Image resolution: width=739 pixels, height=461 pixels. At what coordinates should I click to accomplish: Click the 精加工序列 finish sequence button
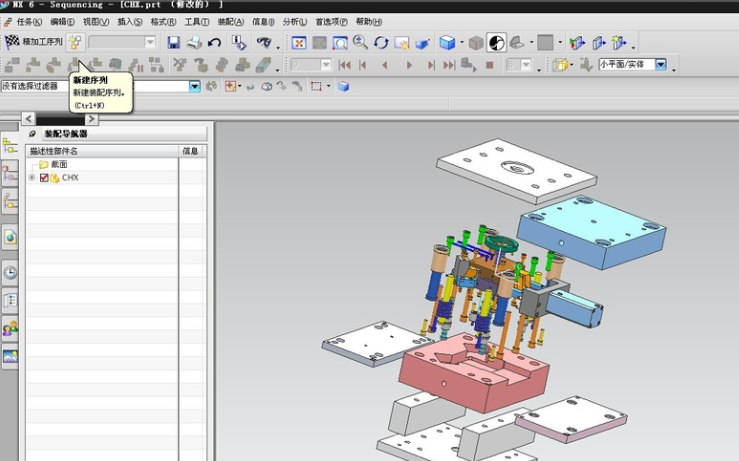coord(33,42)
